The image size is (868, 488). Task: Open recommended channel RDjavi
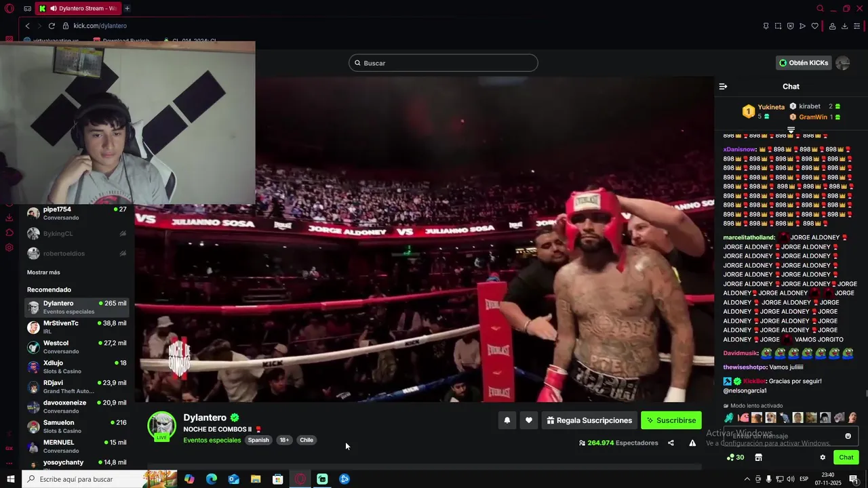coord(77,386)
